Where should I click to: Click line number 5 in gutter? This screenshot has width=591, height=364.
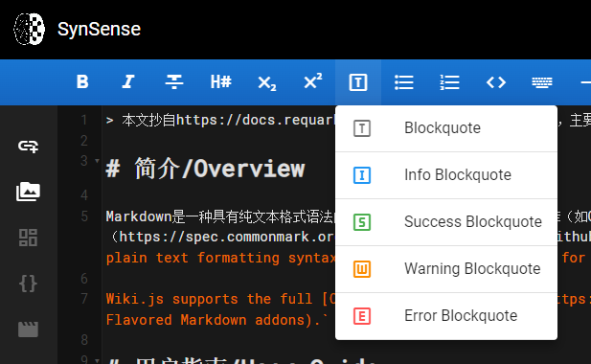click(x=85, y=216)
